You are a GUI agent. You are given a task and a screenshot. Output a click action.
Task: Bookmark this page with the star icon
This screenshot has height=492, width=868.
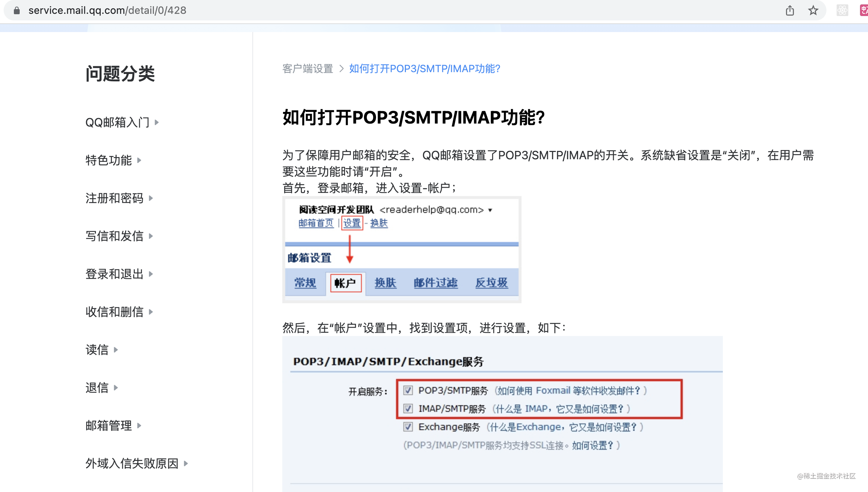pos(813,11)
